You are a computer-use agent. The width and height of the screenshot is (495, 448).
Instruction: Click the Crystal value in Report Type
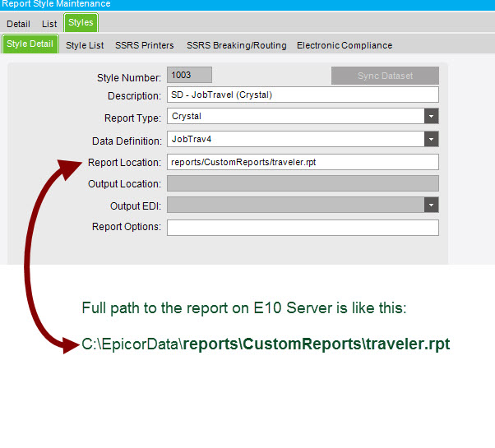[187, 117]
